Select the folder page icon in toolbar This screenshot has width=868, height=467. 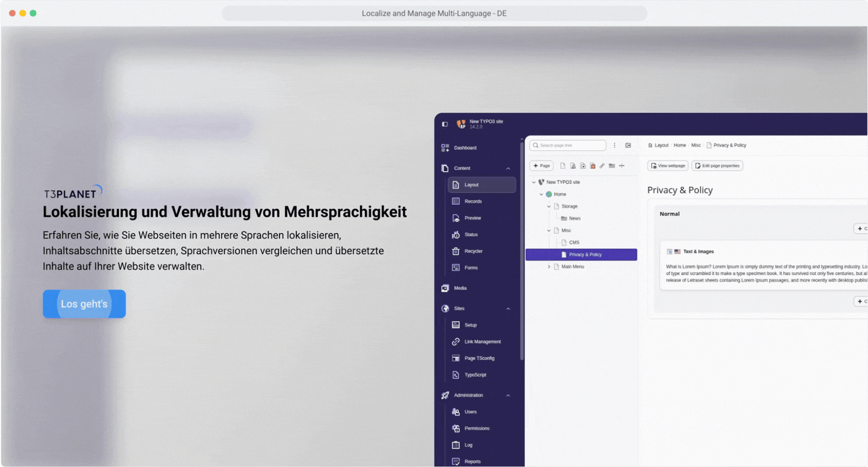point(612,166)
